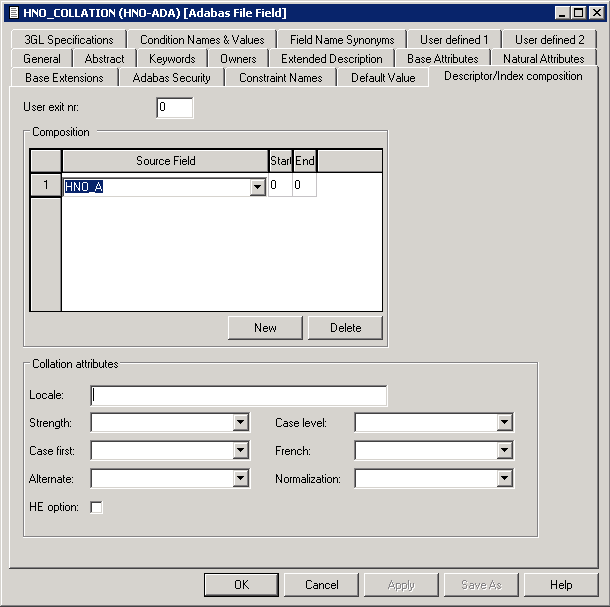The image size is (610, 607).
Task: Go to the Extended Description tab
Action: coord(331,59)
